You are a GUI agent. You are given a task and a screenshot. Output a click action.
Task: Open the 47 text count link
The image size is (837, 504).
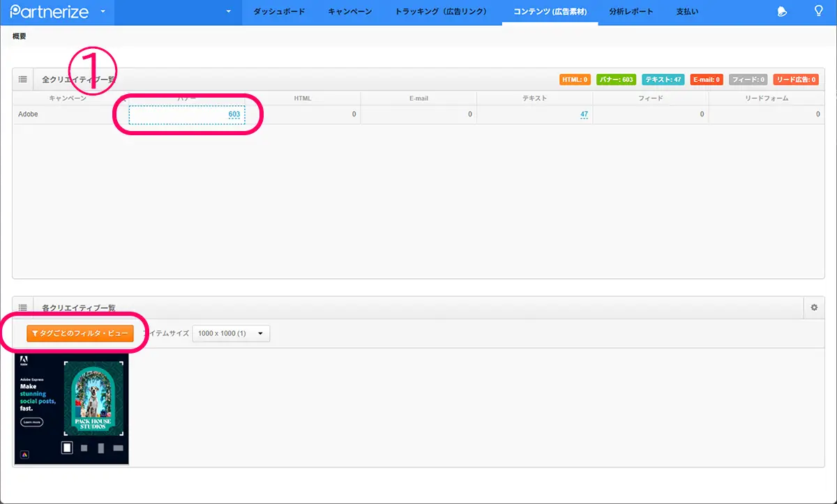(584, 114)
